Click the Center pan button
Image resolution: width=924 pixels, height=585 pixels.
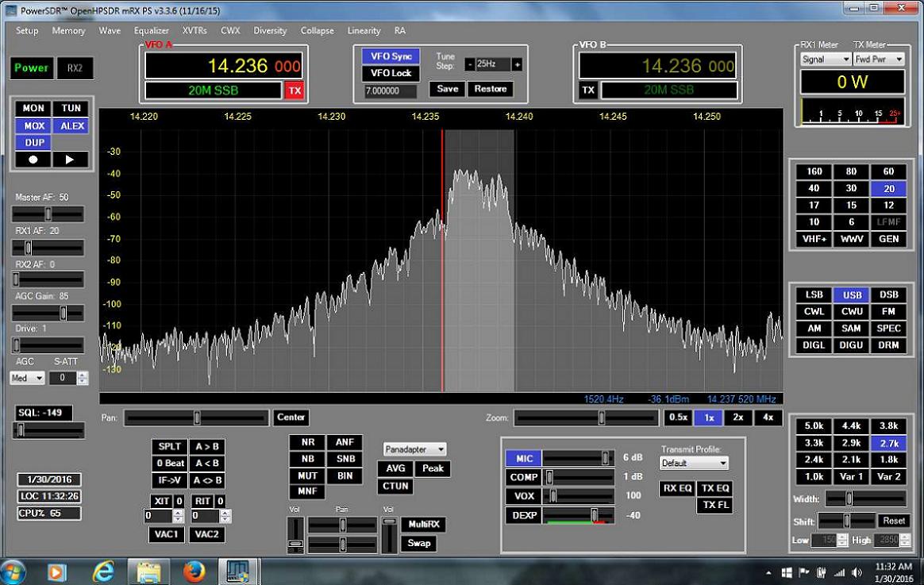(x=291, y=417)
